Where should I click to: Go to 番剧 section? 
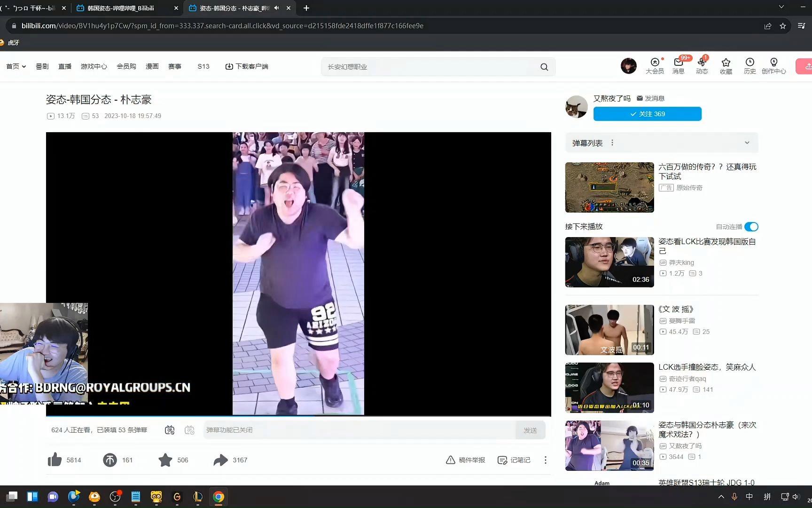click(42, 66)
